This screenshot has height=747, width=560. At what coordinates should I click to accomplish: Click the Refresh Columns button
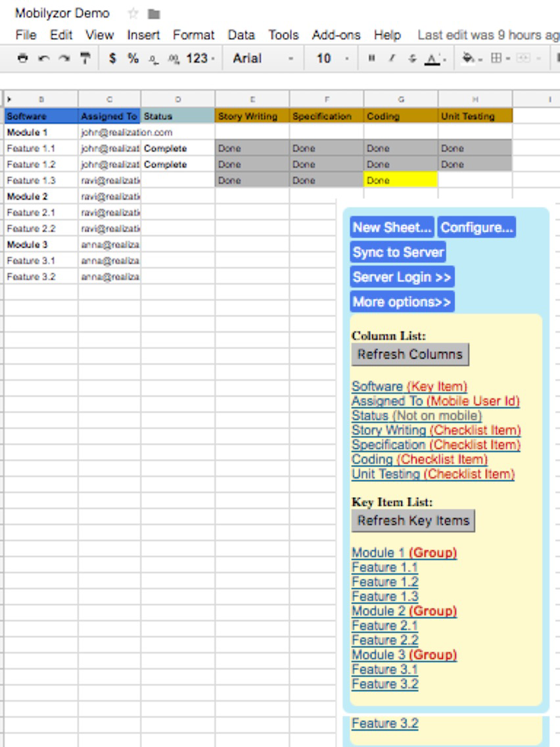point(410,354)
